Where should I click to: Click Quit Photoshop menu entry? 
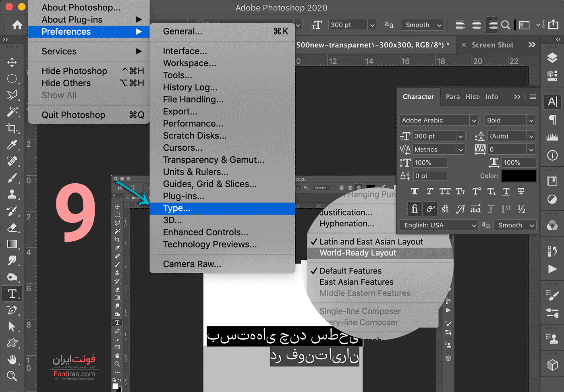[x=73, y=115]
